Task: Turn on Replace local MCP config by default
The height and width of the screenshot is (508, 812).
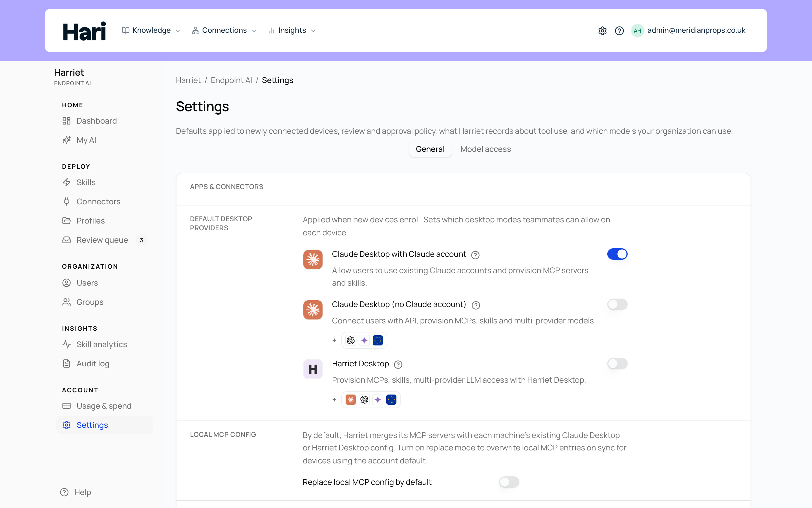Action: (509, 482)
